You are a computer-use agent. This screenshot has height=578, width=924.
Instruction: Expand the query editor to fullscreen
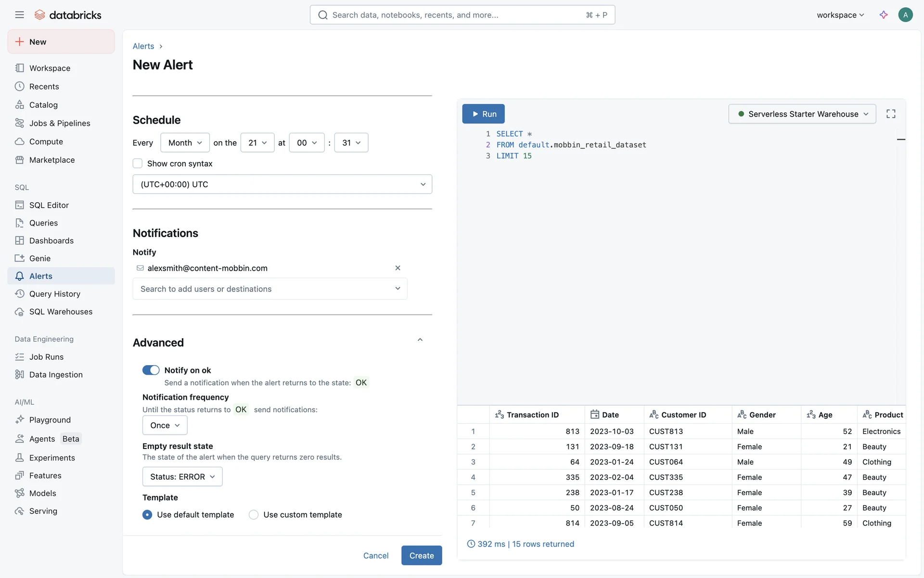click(891, 114)
